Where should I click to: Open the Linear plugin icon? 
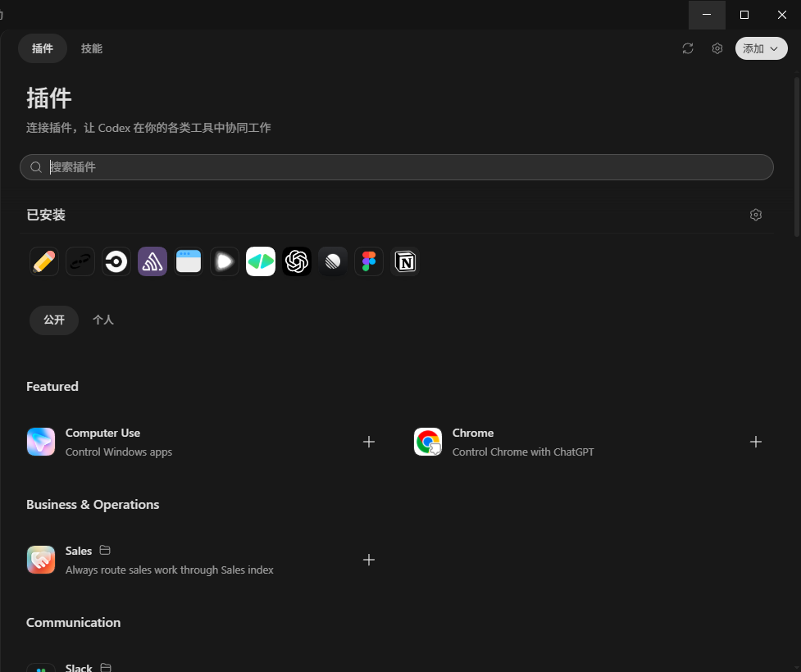point(333,261)
